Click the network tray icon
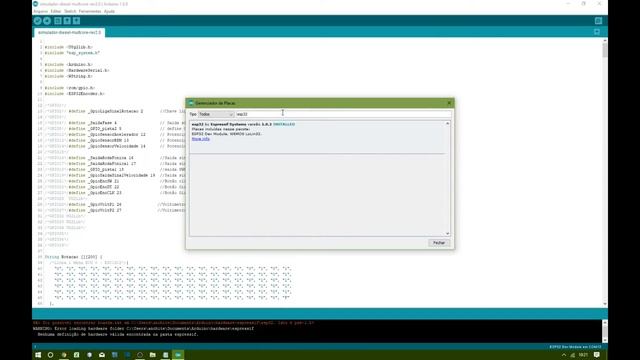640x360 pixels. point(572,355)
